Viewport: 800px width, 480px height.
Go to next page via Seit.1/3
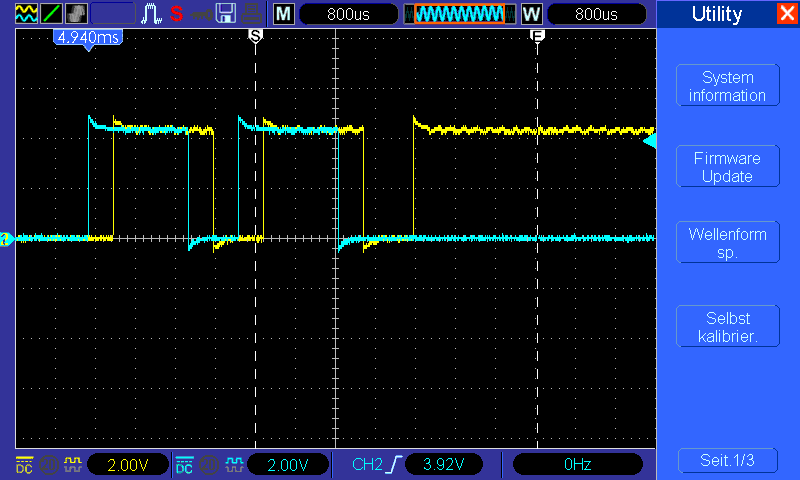pyautogui.click(x=728, y=461)
